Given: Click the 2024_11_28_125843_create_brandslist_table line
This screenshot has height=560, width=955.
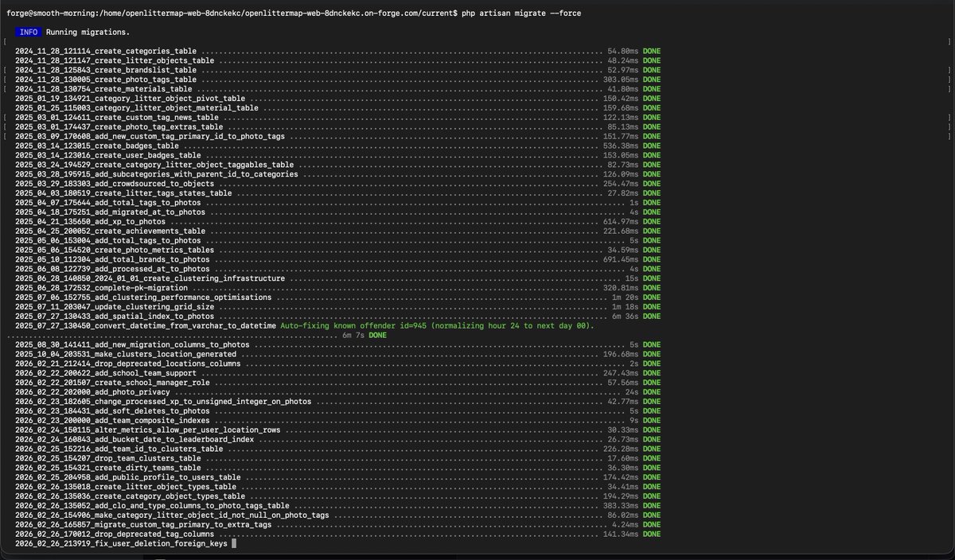Looking at the screenshot, I should 106,70.
